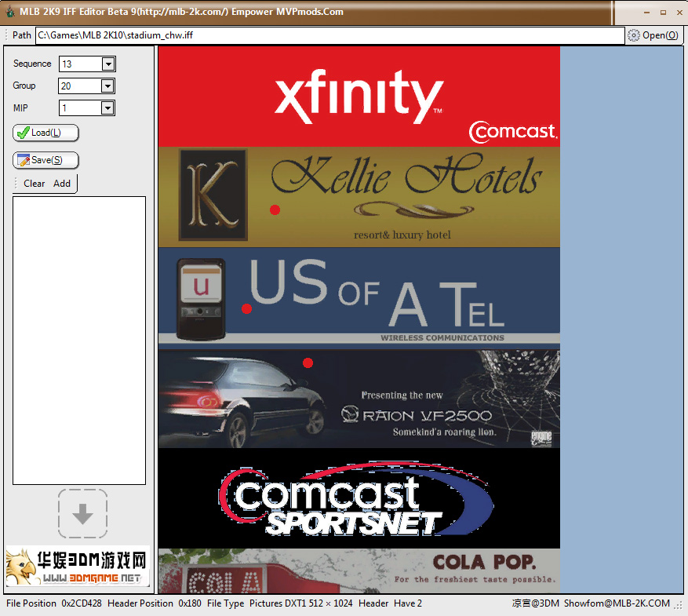
Task: Click the pencil icon on Save
Action: 24,160
